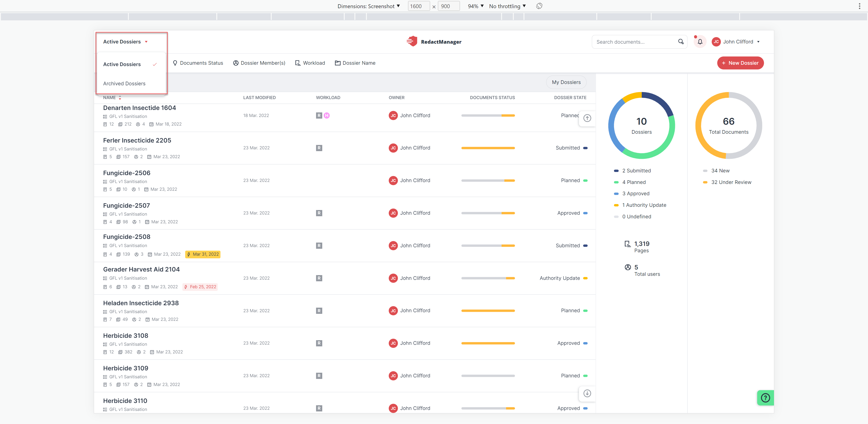Click the Herbicide 3109 documents status bar
868x424 pixels.
click(x=488, y=376)
